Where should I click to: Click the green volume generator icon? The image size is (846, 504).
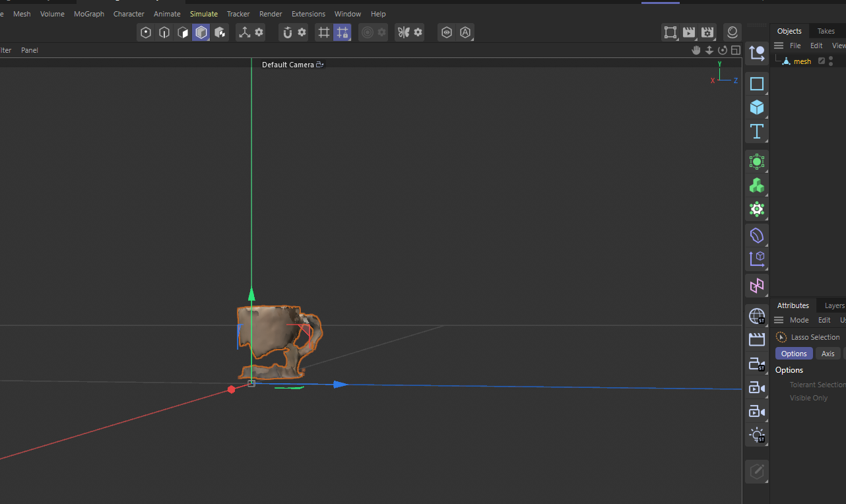point(757,185)
